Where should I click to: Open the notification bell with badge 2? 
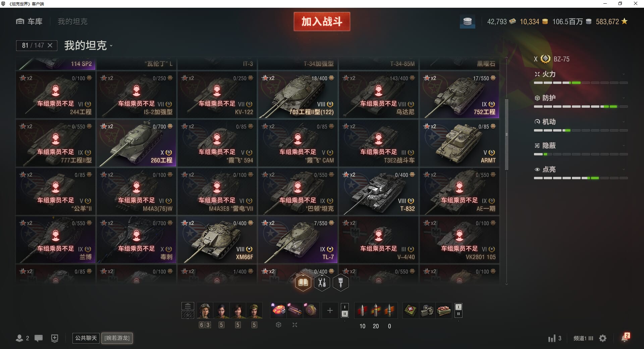tap(625, 338)
